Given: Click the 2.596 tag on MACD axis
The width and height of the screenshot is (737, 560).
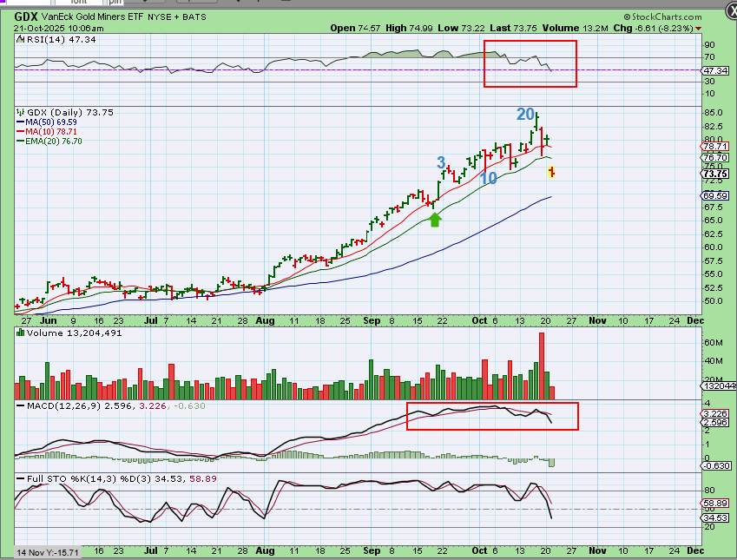Looking at the screenshot, I should click(x=715, y=423).
